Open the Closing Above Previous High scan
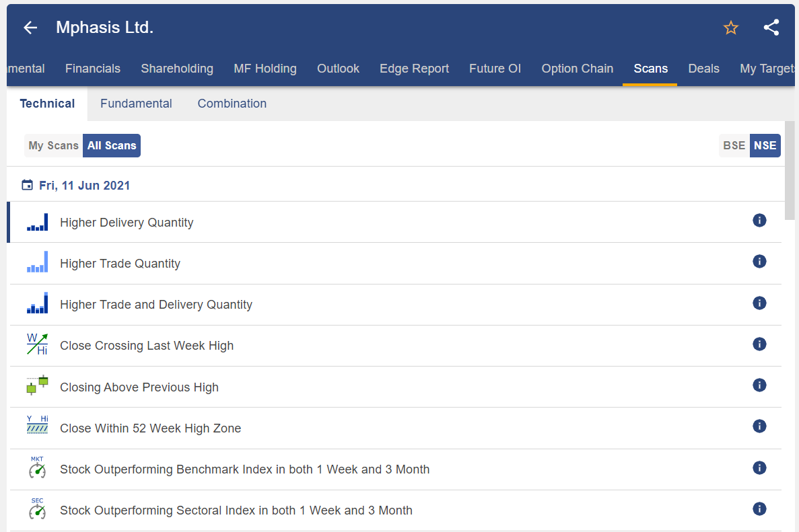The height and width of the screenshot is (532, 799). tap(139, 387)
